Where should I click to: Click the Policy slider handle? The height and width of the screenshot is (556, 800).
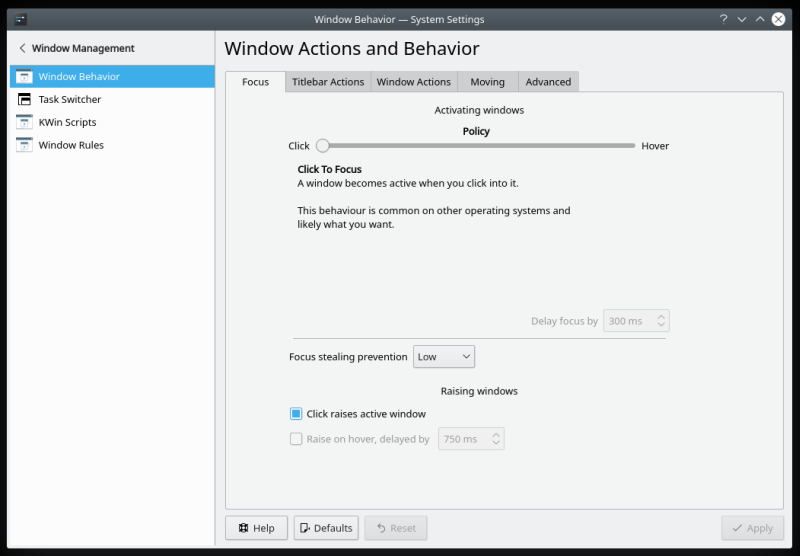click(322, 146)
